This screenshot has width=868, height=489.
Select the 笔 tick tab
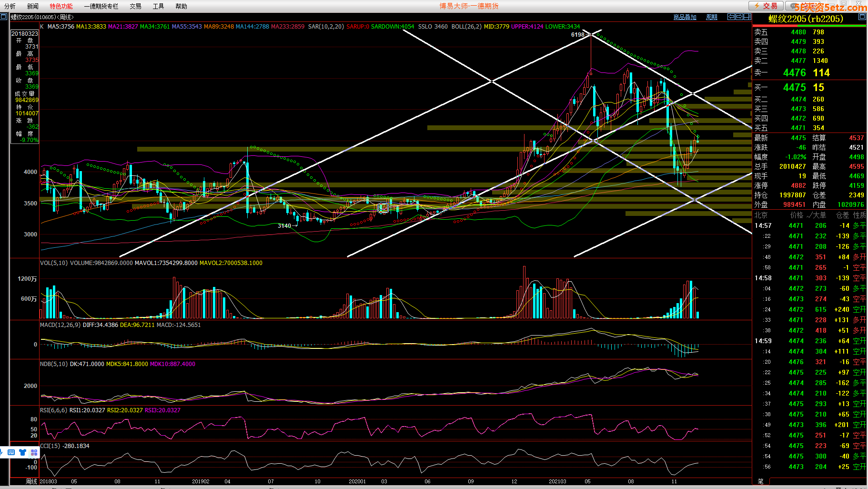pyautogui.click(x=761, y=481)
